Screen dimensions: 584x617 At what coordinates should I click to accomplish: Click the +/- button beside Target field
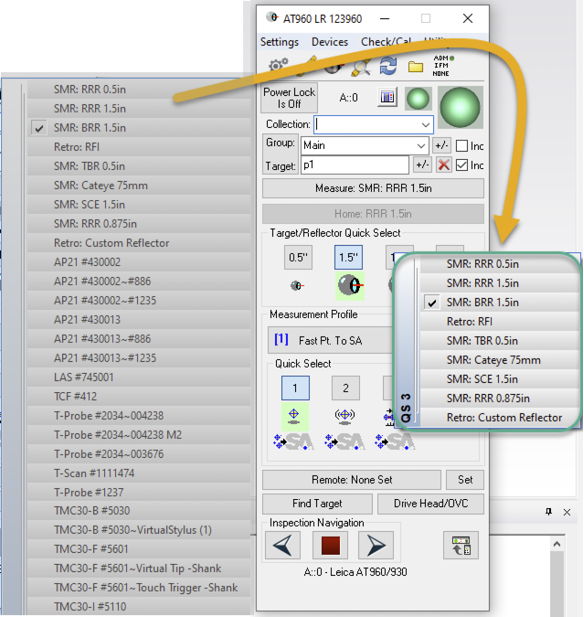point(422,165)
